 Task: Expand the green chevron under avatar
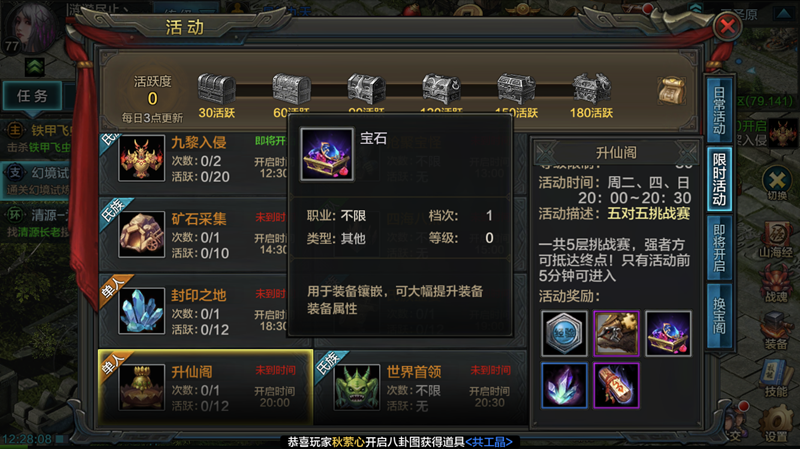(x=35, y=67)
